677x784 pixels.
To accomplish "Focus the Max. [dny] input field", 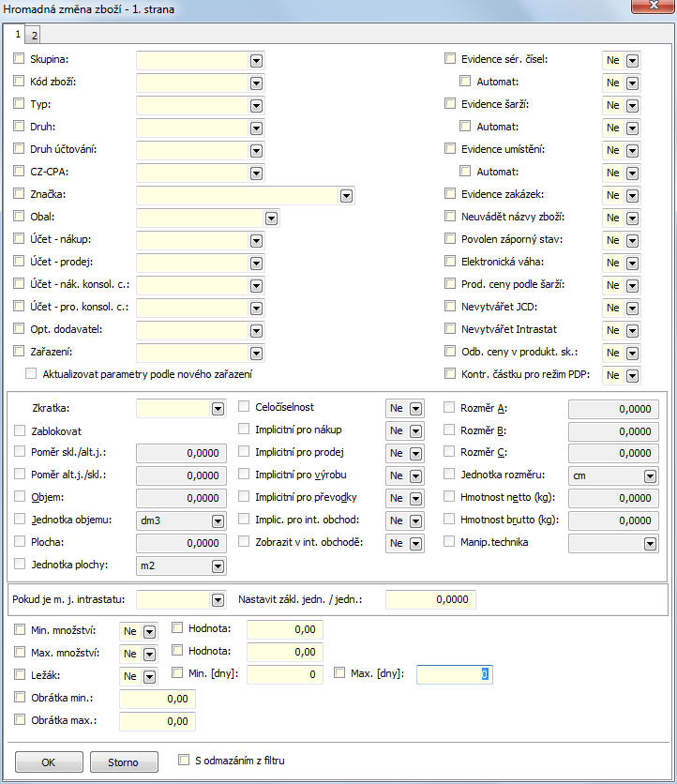I will [455, 674].
